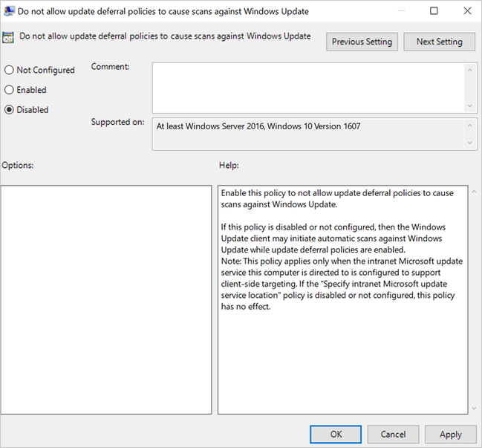Close the policy dialog window

[467, 11]
